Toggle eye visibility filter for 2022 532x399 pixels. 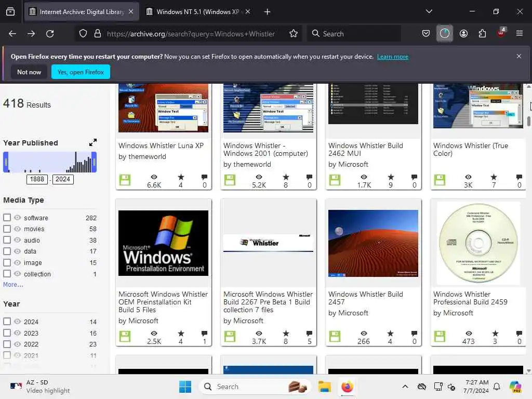(x=17, y=344)
